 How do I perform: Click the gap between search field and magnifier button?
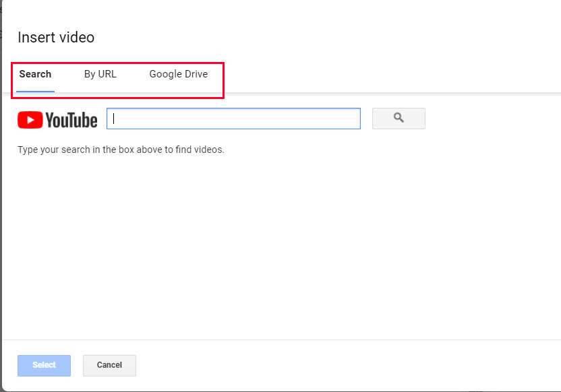click(366, 119)
